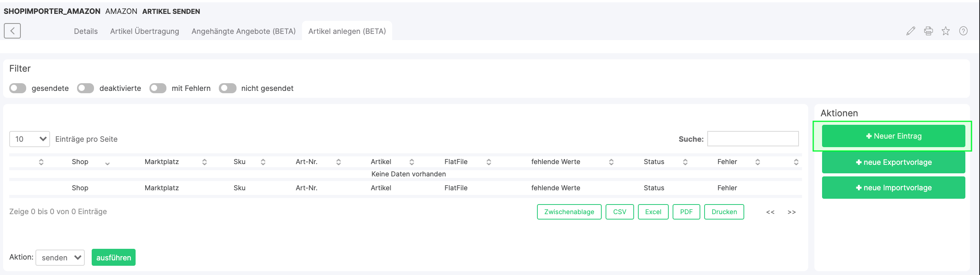Click the printer icon
The width and height of the screenshot is (980, 275).
coord(928,31)
